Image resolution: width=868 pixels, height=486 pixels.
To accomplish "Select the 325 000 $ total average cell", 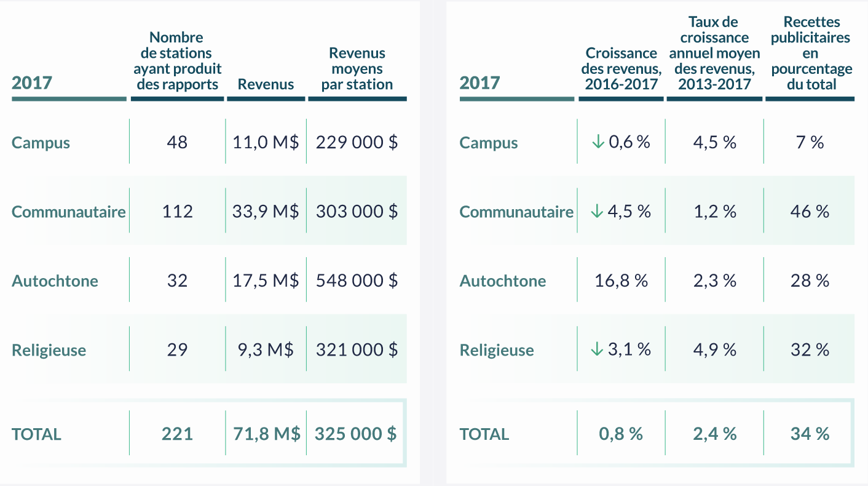I will tap(355, 434).
